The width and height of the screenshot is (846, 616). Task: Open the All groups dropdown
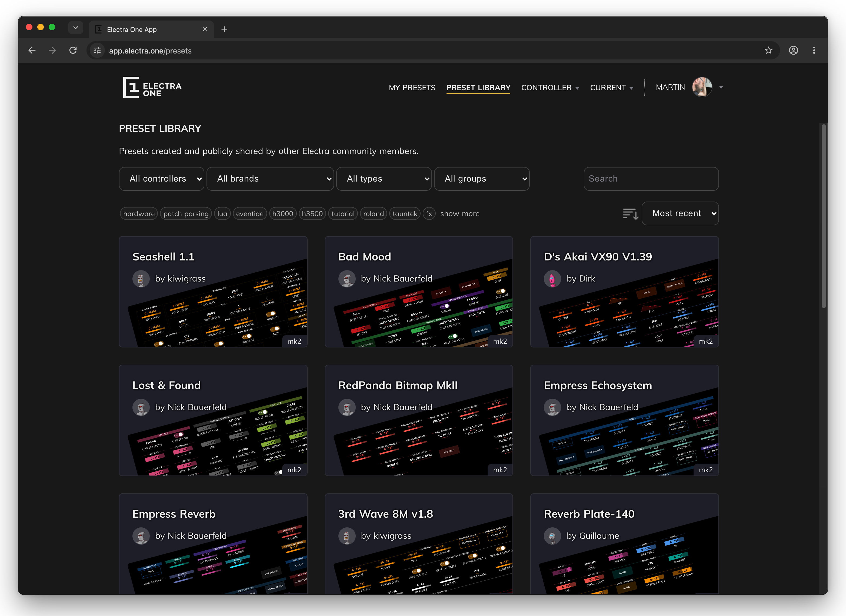click(x=482, y=179)
